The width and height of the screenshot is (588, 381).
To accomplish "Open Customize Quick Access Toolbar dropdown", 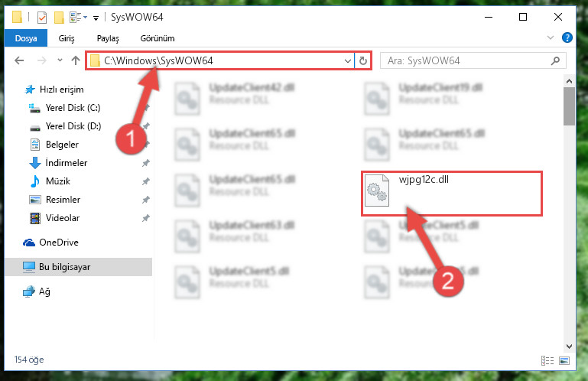I will point(96,18).
